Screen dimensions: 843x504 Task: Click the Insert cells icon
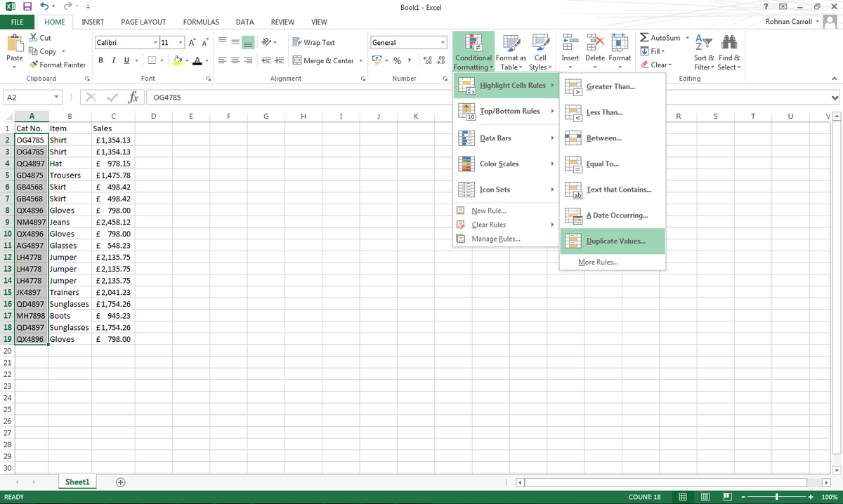point(570,44)
